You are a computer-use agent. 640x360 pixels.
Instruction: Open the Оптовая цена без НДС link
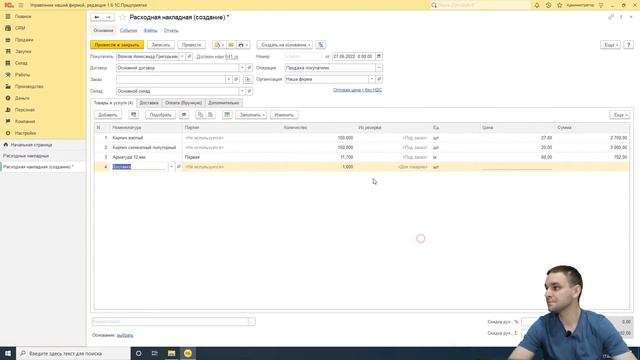[x=358, y=90]
